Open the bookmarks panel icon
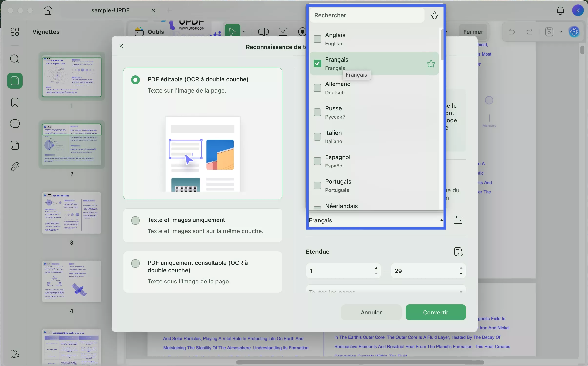 tap(15, 103)
